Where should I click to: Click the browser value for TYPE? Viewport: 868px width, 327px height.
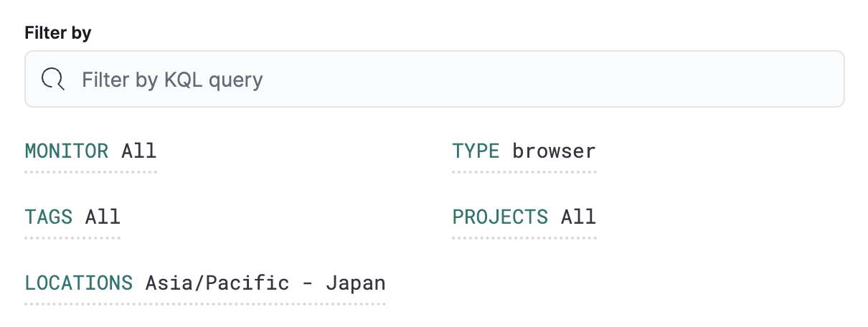pyautogui.click(x=553, y=152)
